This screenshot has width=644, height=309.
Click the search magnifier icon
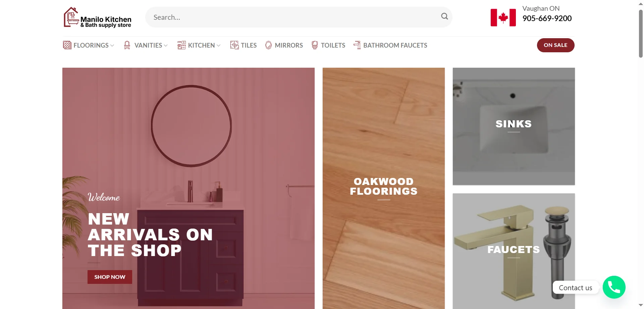(444, 16)
